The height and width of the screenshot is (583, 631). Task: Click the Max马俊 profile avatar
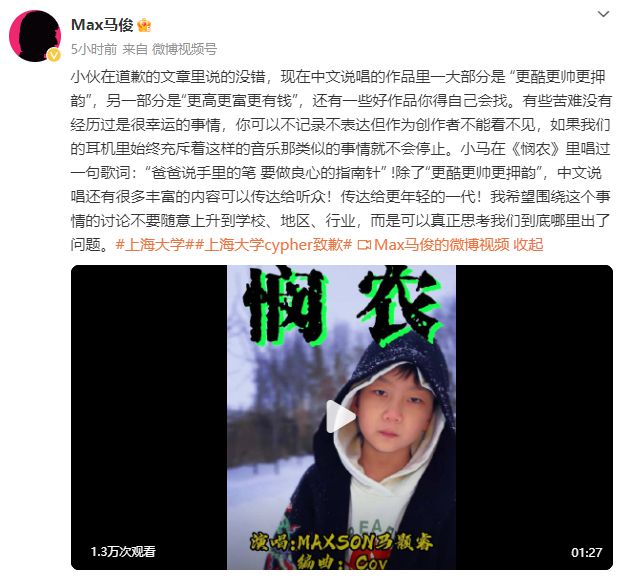[35, 36]
